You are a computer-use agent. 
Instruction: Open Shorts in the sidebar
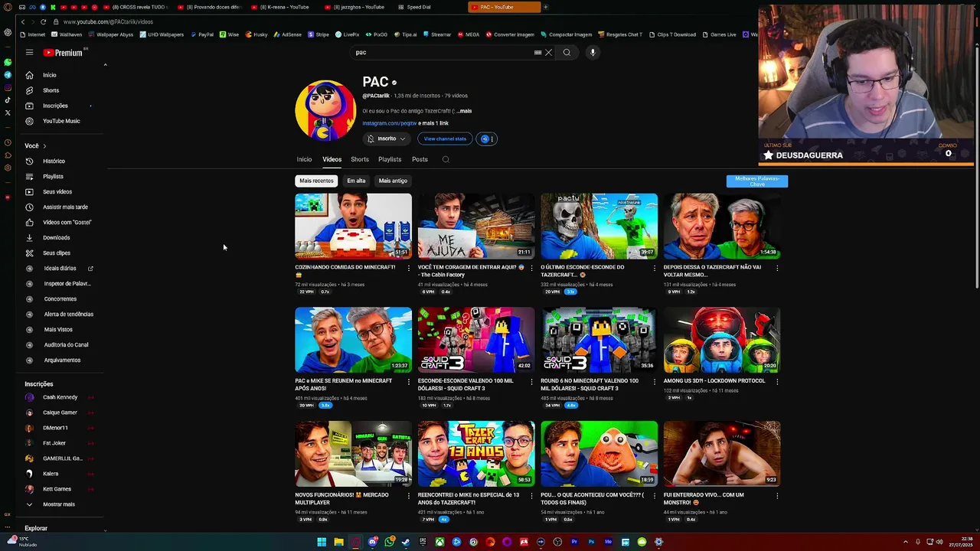pos(51,90)
